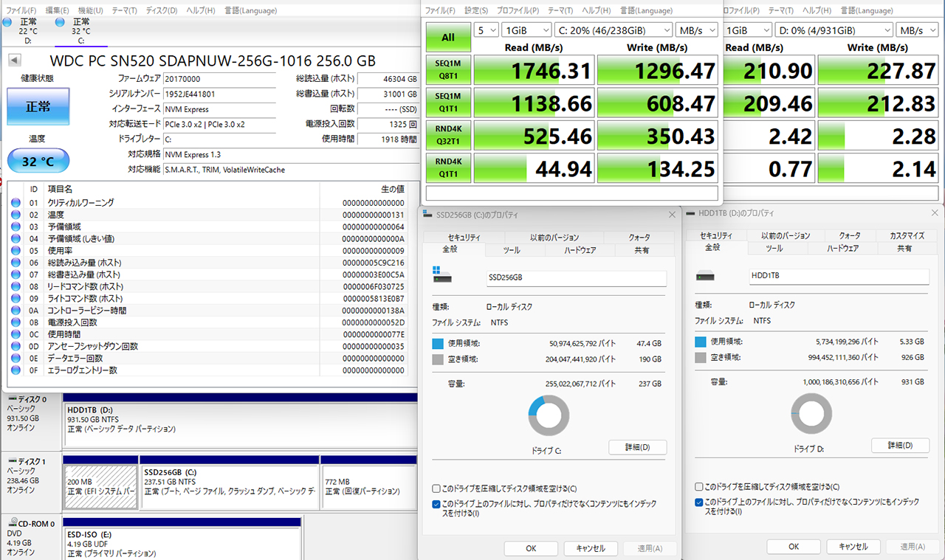Open the test count dropdown showing 5

(x=486, y=30)
